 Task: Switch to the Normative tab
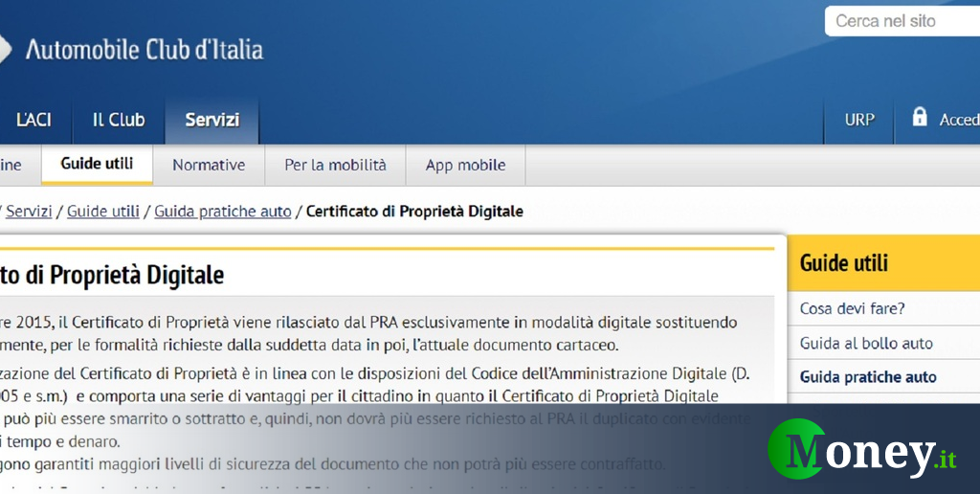[209, 165]
